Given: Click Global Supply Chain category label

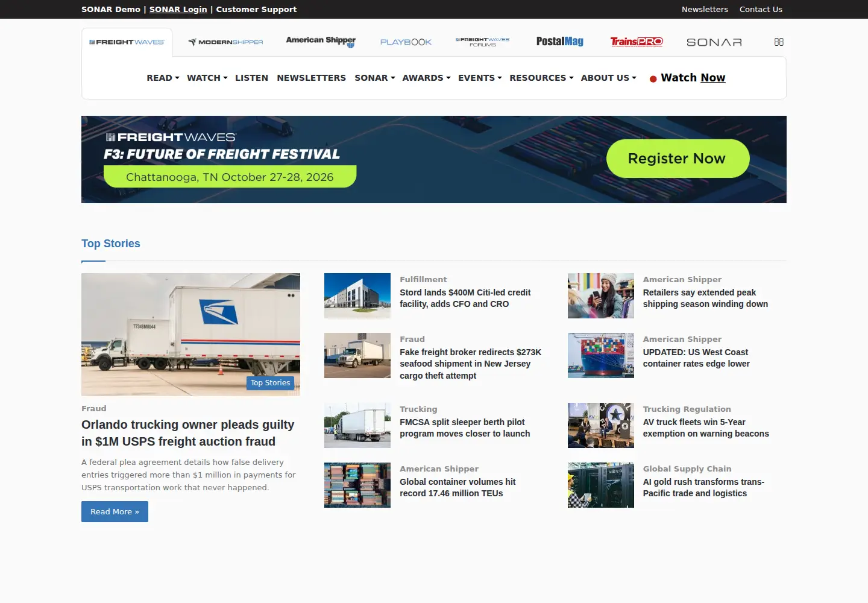Looking at the screenshot, I should (687, 469).
